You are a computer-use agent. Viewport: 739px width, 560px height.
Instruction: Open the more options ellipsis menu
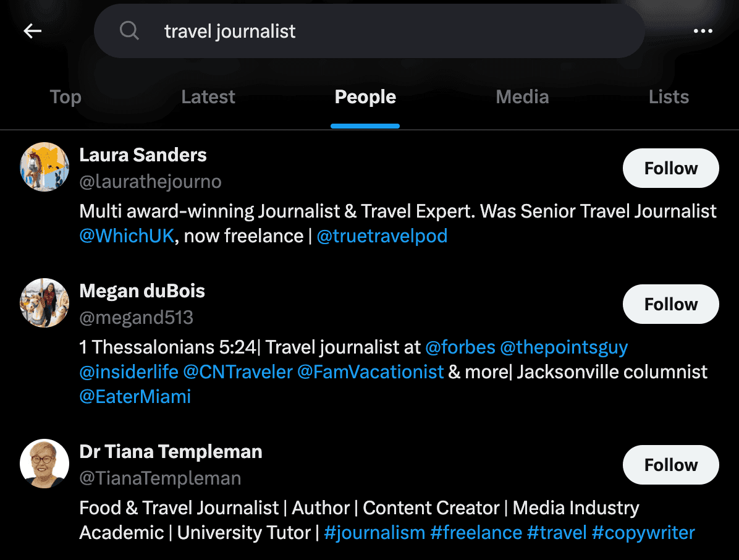click(x=704, y=30)
